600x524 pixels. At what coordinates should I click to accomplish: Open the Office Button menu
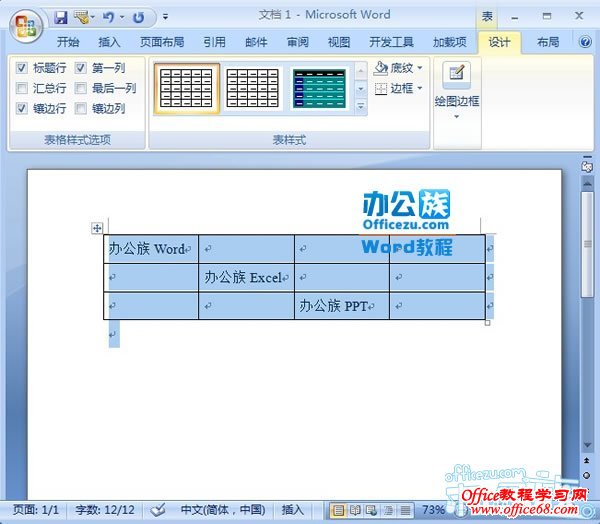coord(26,26)
